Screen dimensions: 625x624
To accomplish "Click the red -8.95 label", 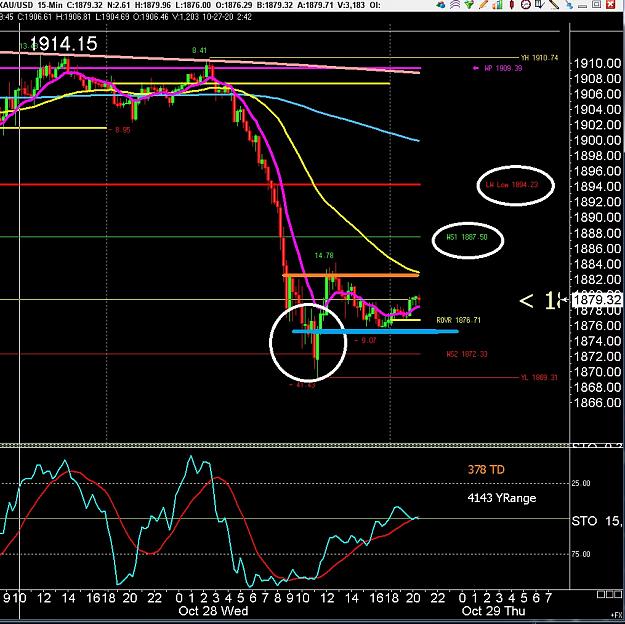I will tap(121, 130).
